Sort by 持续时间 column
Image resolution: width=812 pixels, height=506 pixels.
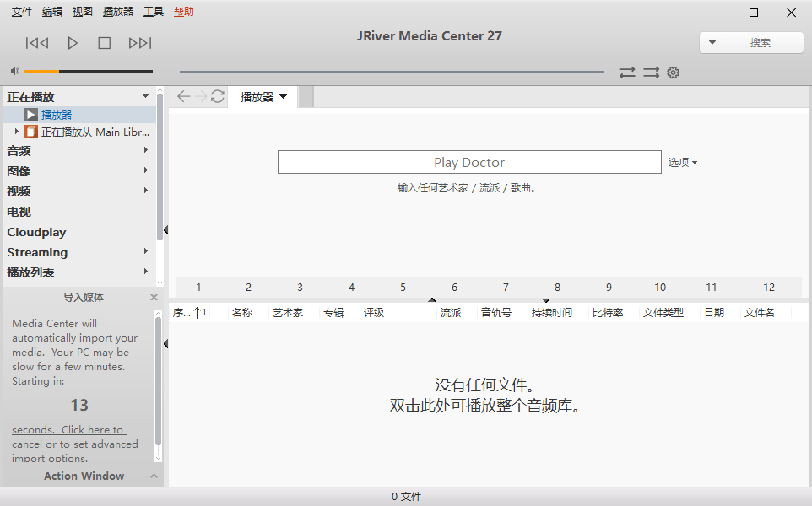point(552,313)
